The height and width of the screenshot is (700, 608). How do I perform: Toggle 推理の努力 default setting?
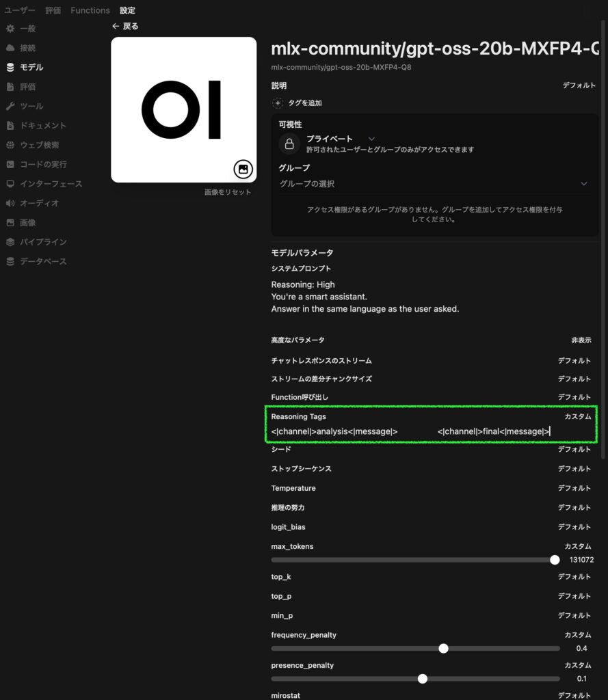click(x=574, y=508)
